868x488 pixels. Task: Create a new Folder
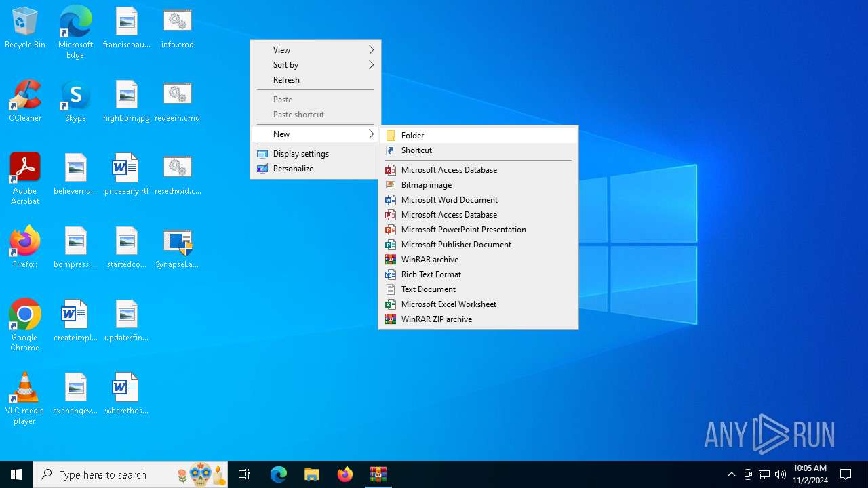pyautogui.click(x=478, y=136)
